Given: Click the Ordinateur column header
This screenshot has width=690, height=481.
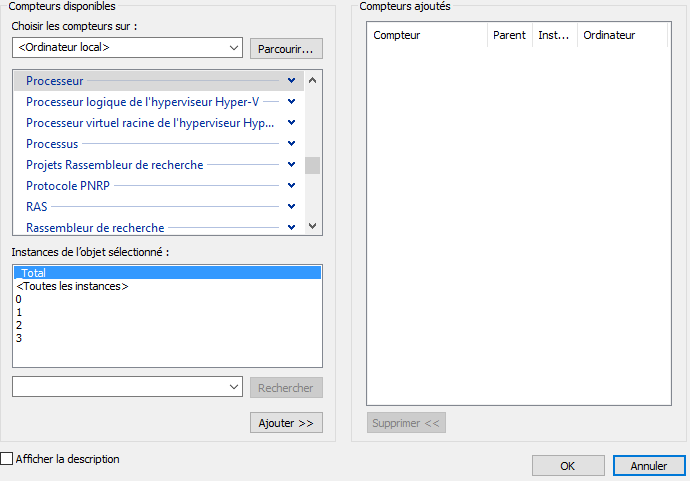Looking at the screenshot, I should [x=620, y=35].
